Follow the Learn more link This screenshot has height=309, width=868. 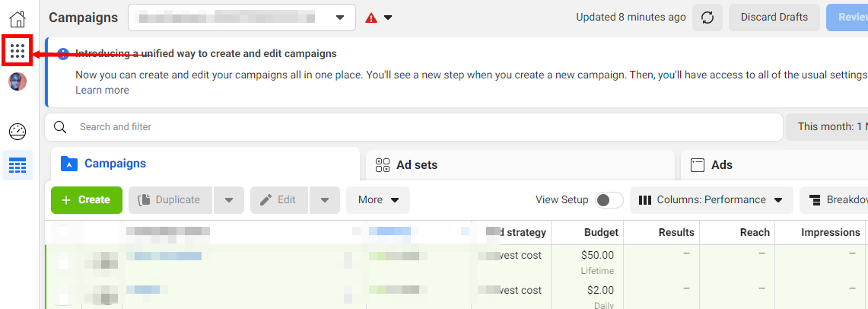102,90
